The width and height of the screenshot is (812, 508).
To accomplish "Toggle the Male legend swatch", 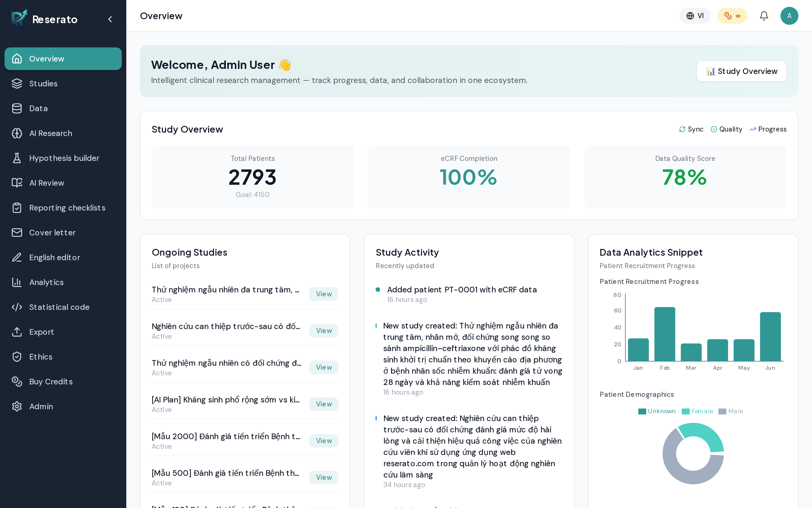I will point(722,411).
